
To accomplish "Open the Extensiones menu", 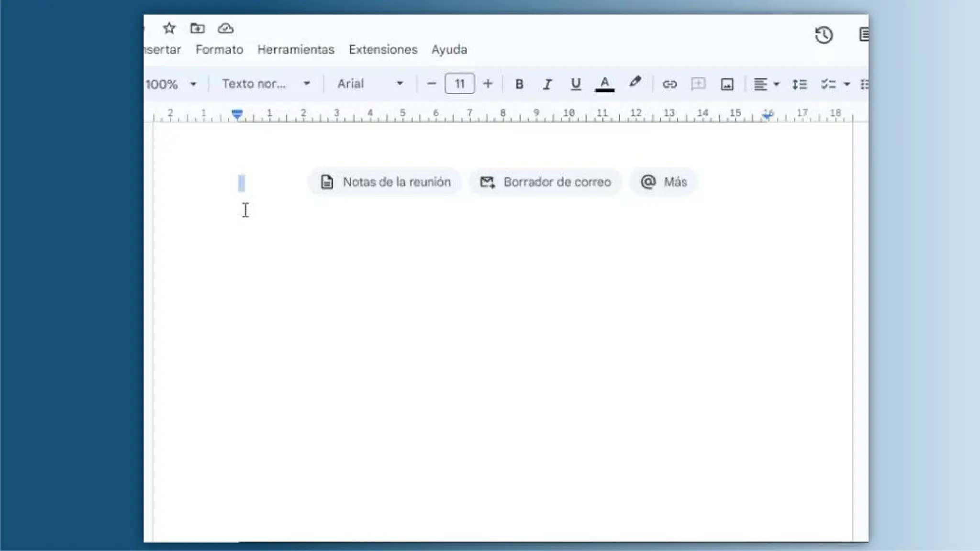I will (383, 50).
